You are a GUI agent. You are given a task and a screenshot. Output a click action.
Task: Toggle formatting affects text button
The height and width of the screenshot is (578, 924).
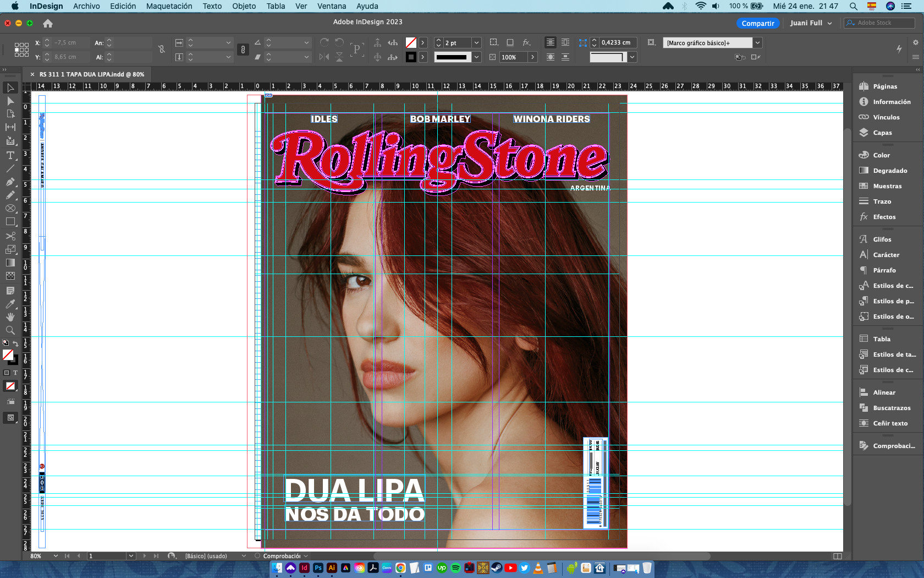(15, 373)
